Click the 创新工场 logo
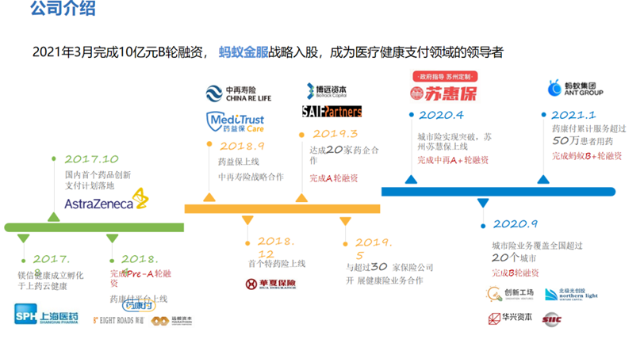The image size is (644, 347). click(510, 294)
